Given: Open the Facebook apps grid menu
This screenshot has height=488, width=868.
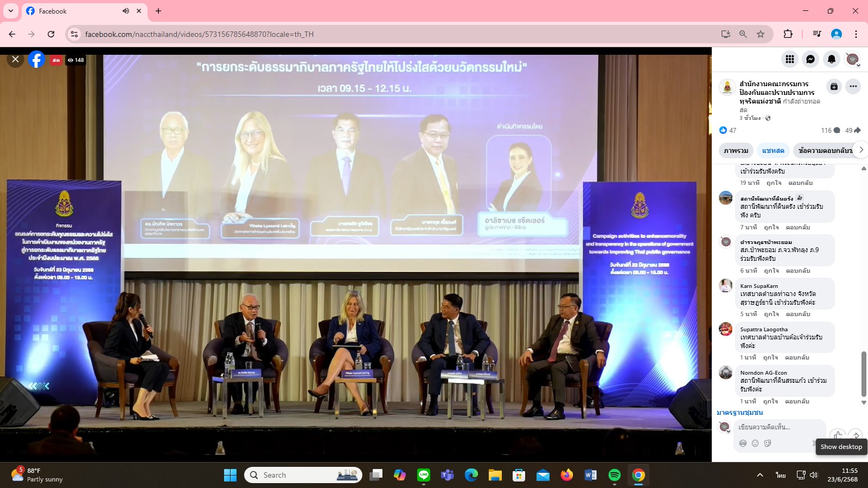Looking at the screenshot, I should click(790, 59).
